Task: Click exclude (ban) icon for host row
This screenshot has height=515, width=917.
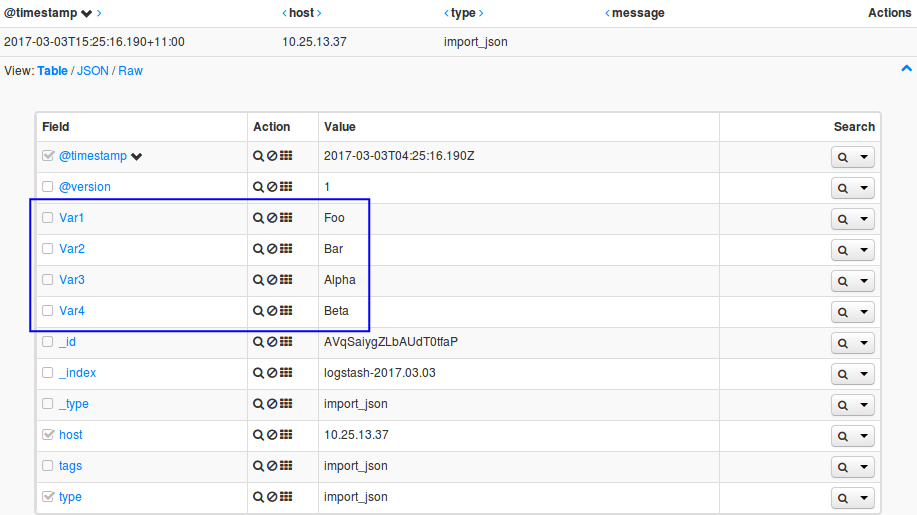Action: 272,435
